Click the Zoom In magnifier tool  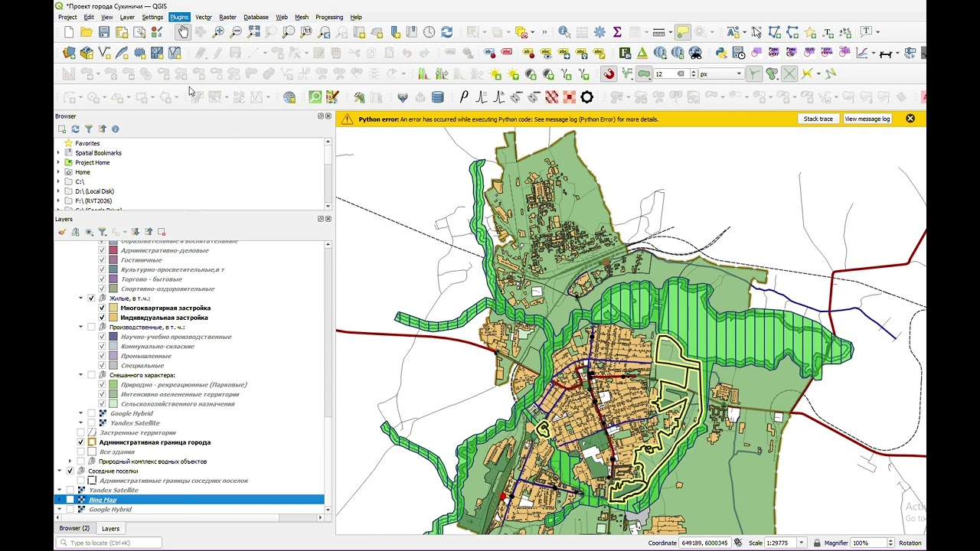coord(218,32)
